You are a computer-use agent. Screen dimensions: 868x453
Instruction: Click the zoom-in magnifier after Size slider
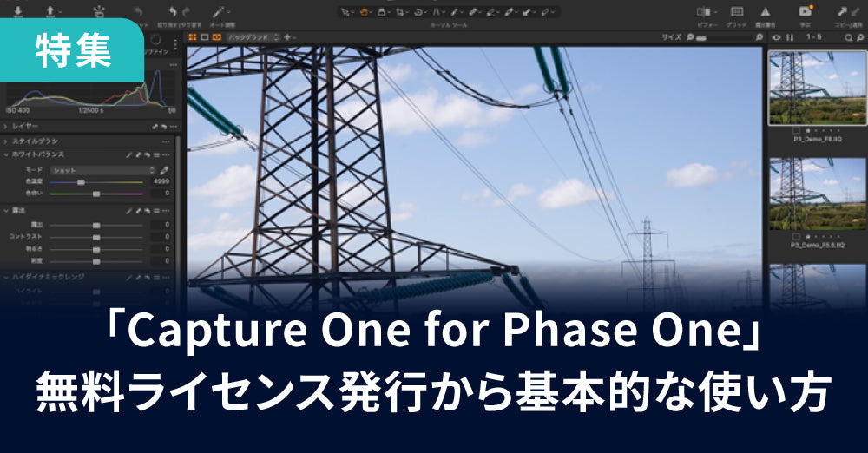[x=759, y=37]
